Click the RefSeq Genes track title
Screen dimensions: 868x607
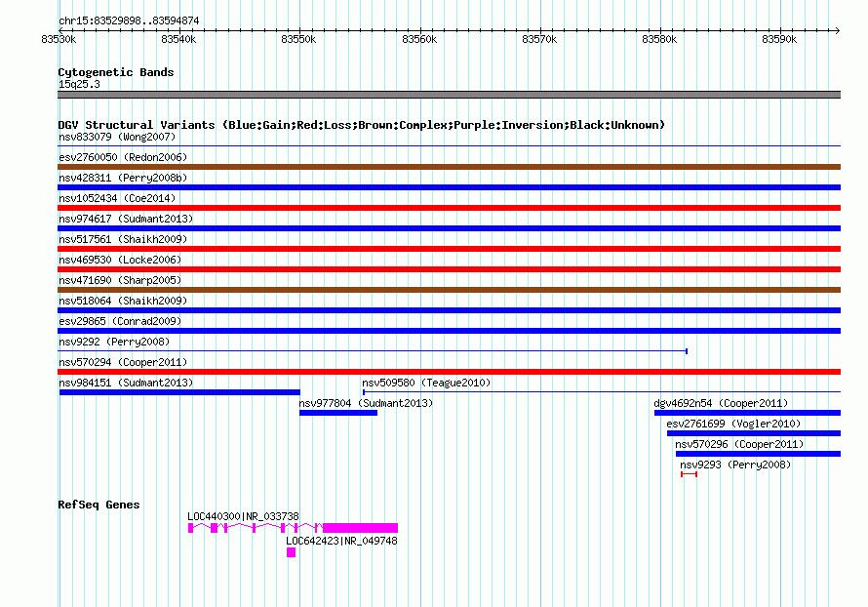(99, 505)
